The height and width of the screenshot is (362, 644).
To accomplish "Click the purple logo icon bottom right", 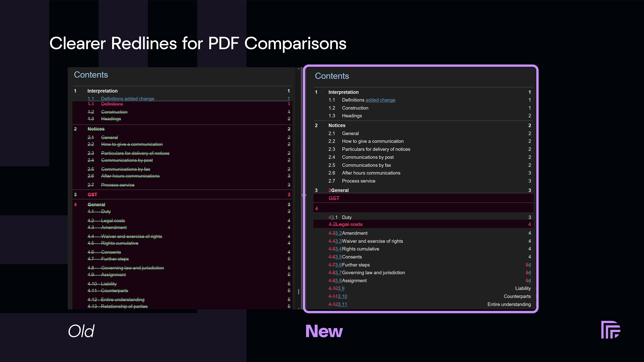I will tap(610, 330).
